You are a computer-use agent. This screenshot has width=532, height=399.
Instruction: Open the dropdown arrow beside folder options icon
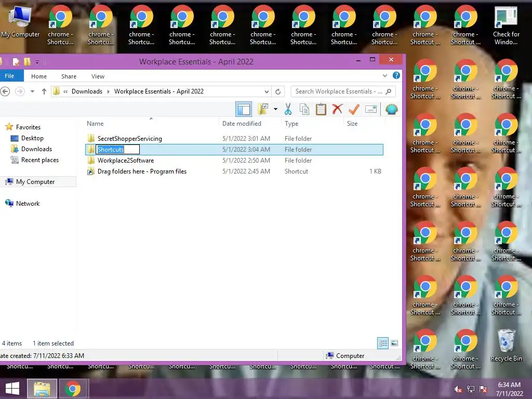275,109
